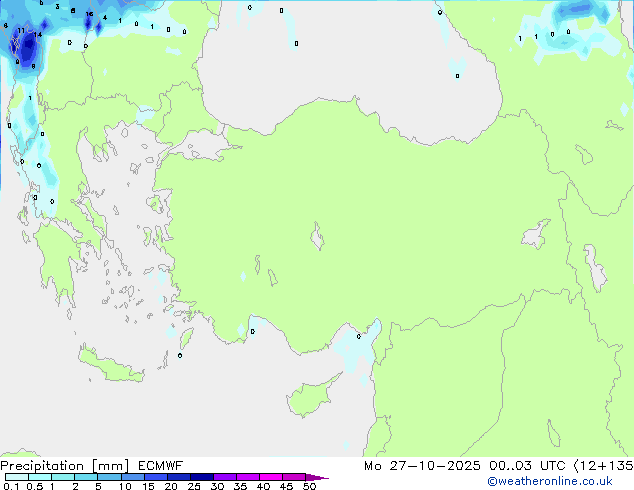This screenshot has height=490, width=634.
Task: Click the 0.5–1 mm legend color swatch
Action: (x=40, y=477)
